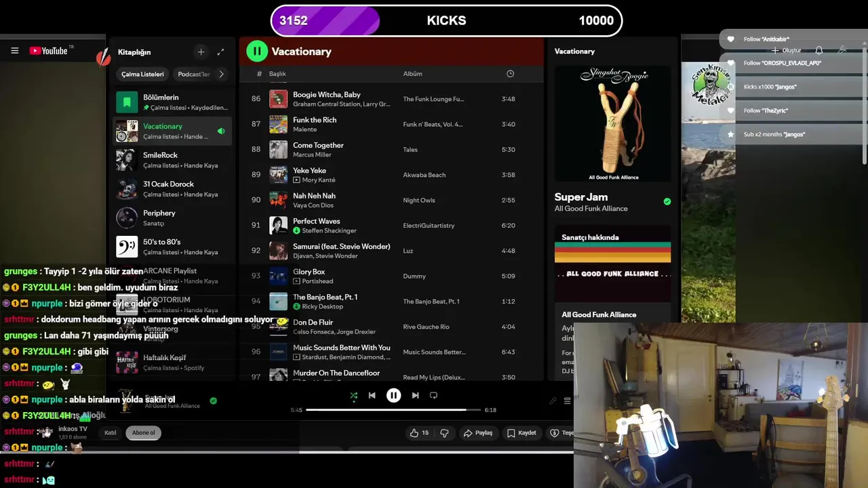Image resolution: width=868 pixels, height=488 pixels.
Task: Click the plus icon next to Kitaplığın
Action: pyautogui.click(x=201, y=52)
